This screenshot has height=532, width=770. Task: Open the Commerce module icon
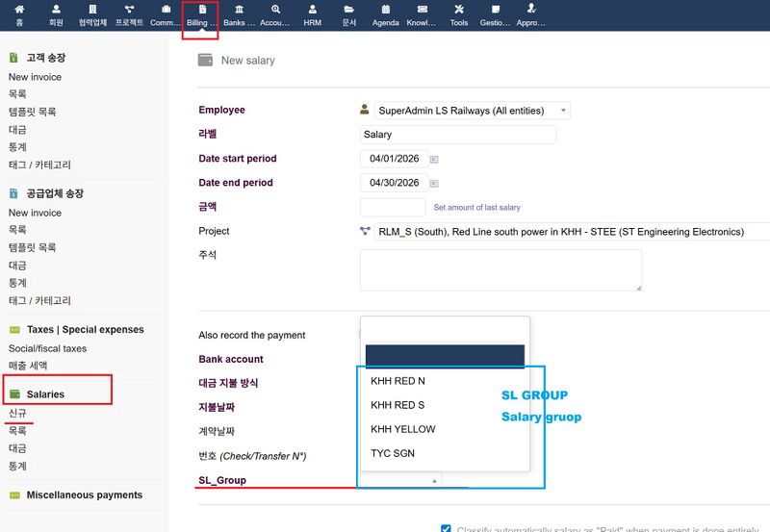click(166, 10)
